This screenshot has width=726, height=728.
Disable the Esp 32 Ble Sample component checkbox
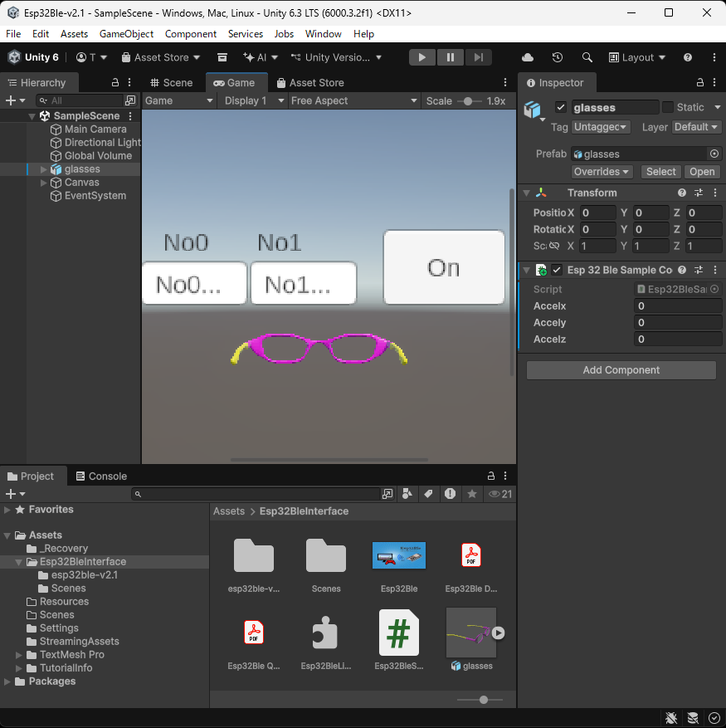[x=557, y=270]
